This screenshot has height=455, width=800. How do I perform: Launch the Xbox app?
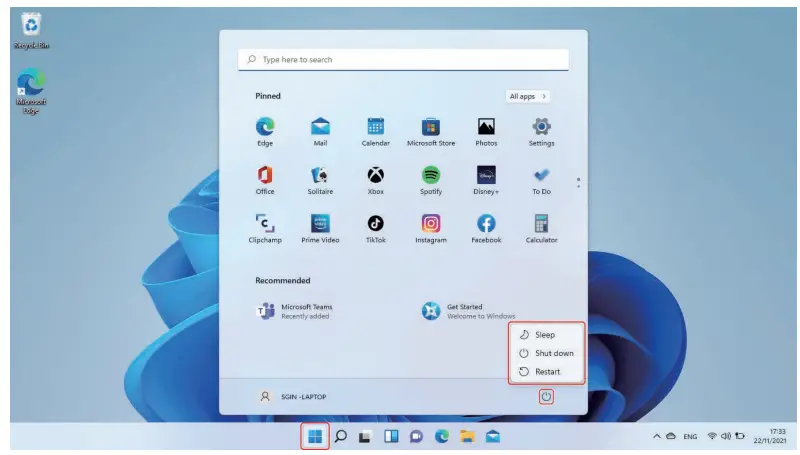point(376,180)
